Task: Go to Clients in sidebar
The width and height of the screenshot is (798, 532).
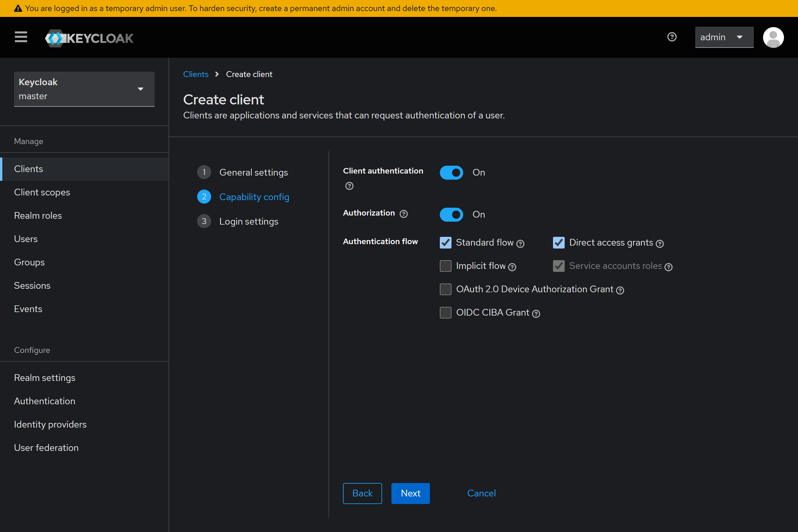Action: [84, 169]
